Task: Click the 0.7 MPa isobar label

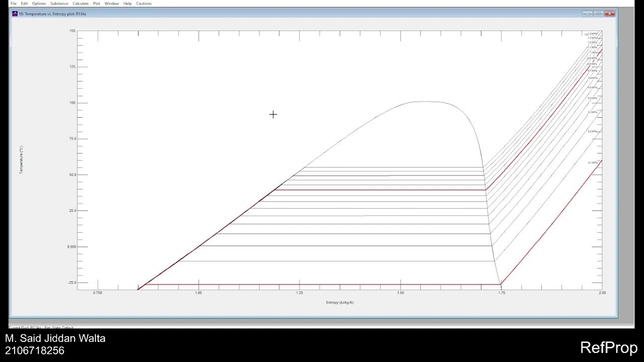Action: click(593, 71)
